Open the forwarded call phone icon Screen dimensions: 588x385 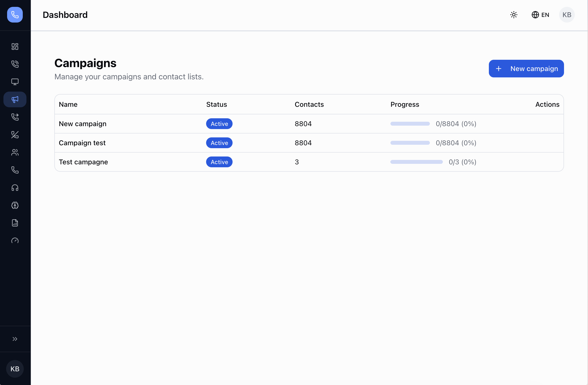15,117
